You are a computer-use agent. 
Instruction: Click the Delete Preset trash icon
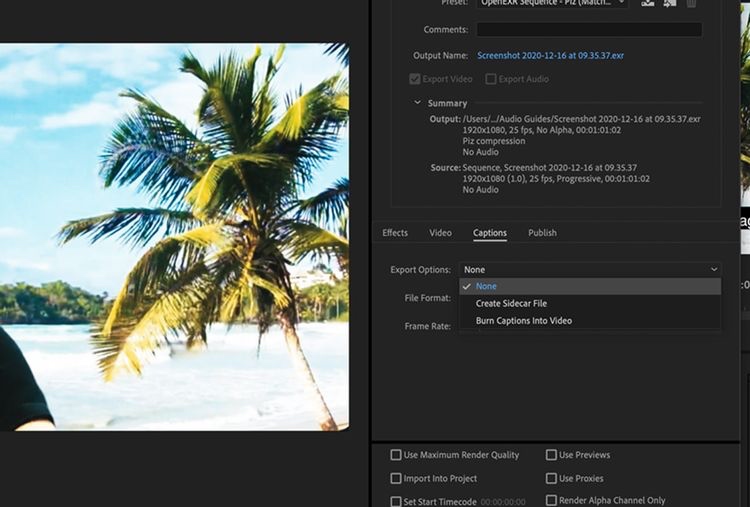pyautogui.click(x=691, y=3)
